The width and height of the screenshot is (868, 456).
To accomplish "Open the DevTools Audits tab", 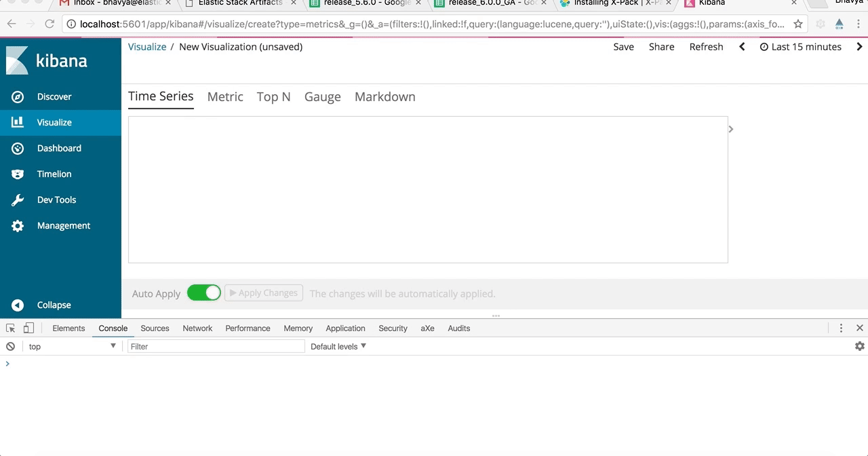I will tap(459, 328).
